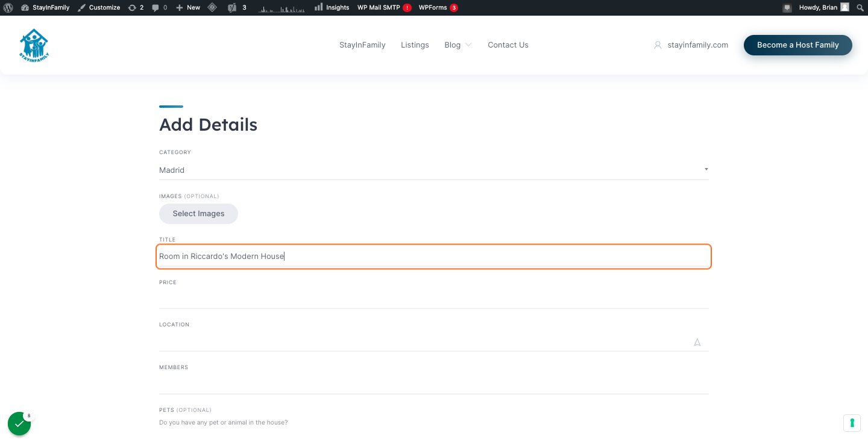Screen dimensions: 868x439
Task: Click Become a Host Family button
Action: tap(798, 45)
